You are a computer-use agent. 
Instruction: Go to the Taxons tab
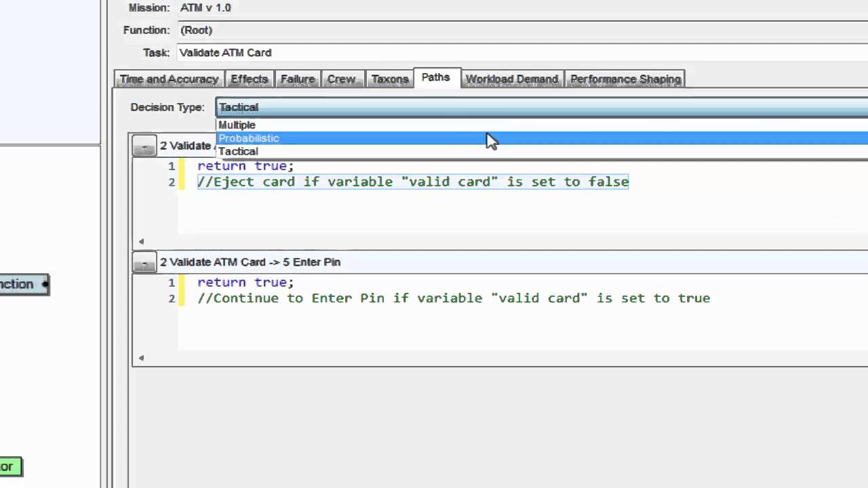coord(389,79)
